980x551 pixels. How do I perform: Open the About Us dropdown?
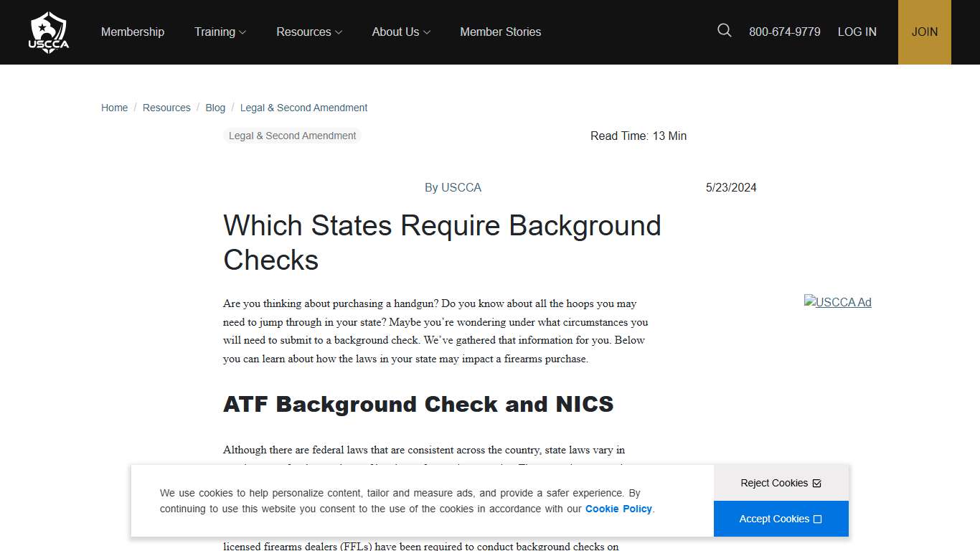[400, 32]
